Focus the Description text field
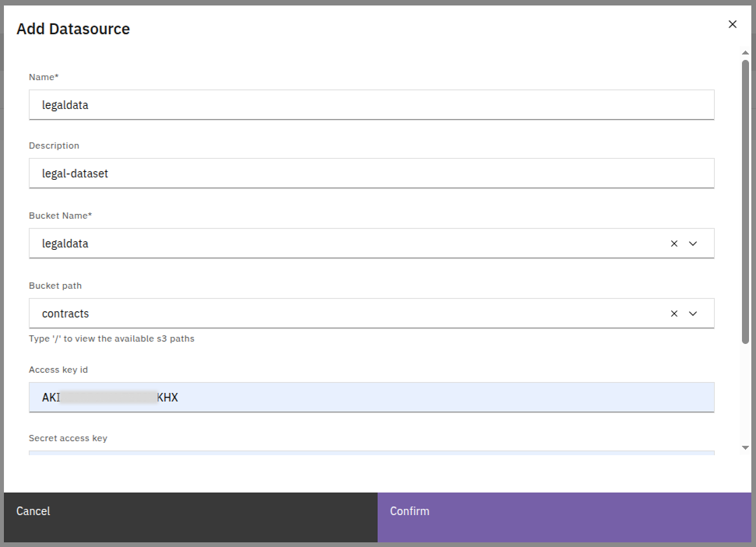 click(371, 174)
